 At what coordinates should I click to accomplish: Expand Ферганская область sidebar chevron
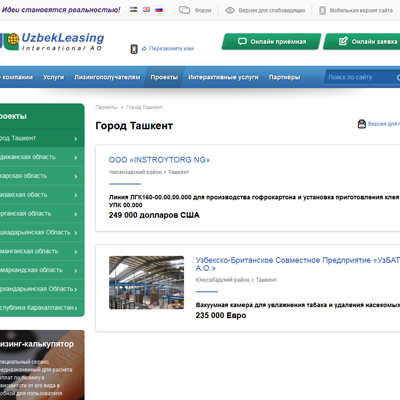click(x=76, y=214)
